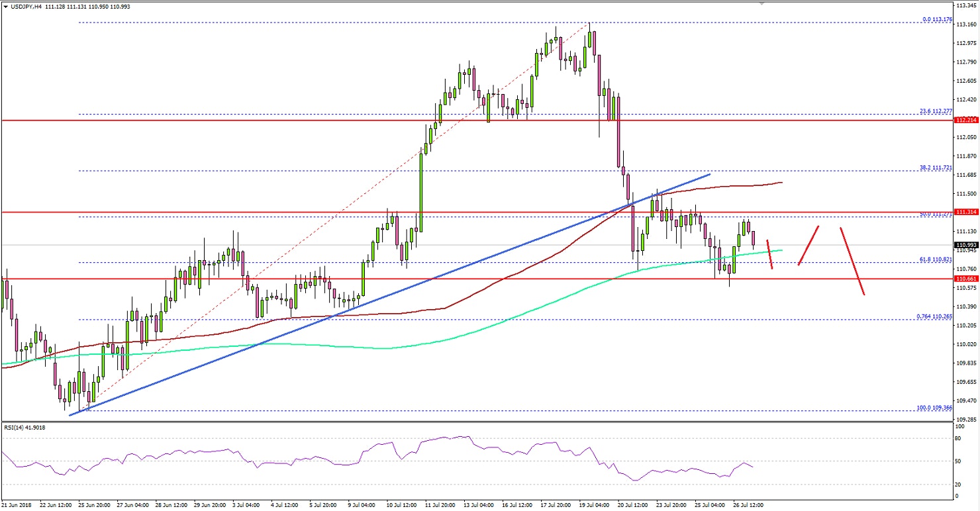The image size is (980, 511).
Task: Select the upward red arrow annotation
Action: pos(808,245)
